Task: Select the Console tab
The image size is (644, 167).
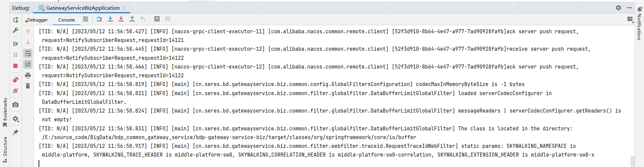Action: 66,20
